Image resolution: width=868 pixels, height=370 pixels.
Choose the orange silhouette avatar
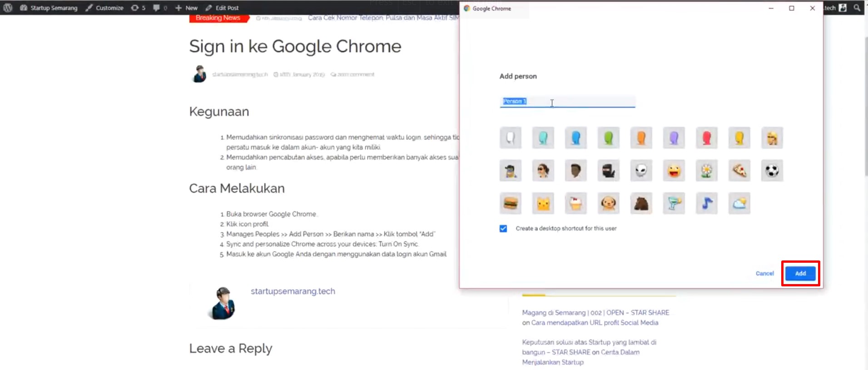tap(641, 138)
